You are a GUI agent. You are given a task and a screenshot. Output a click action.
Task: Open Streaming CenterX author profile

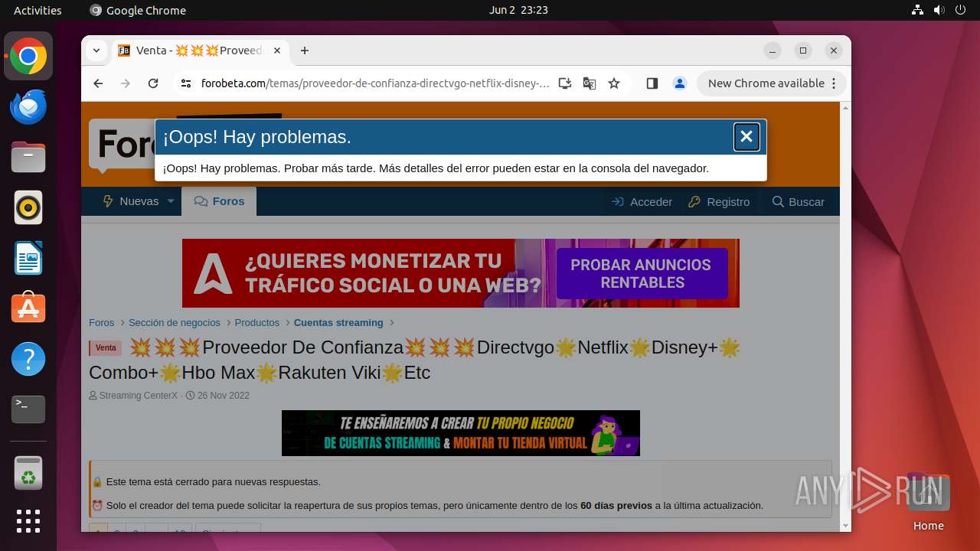pyautogui.click(x=139, y=396)
